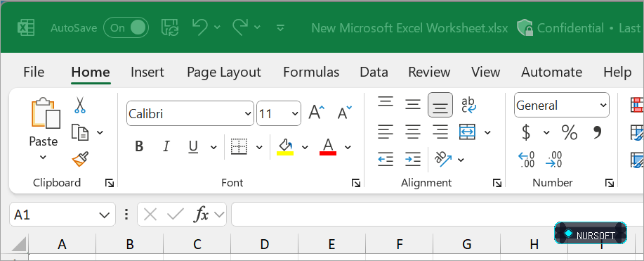This screenshot has height=261, width=644.
Task: Align text to the left
Action: (x=386, y=132)
